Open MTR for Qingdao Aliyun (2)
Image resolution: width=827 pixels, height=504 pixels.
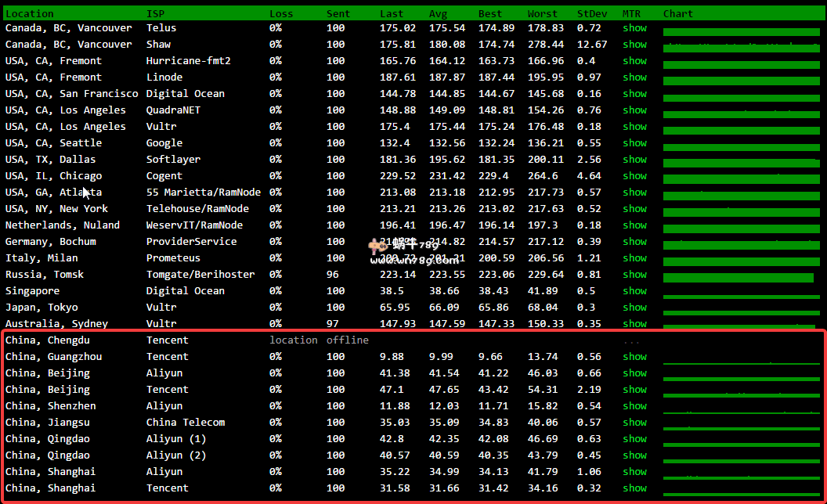(x=634, y=455)
